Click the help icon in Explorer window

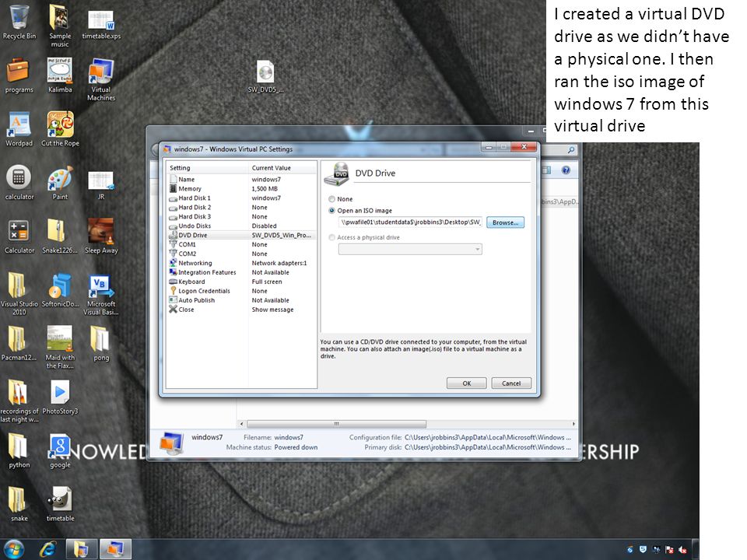tap(566, 170)
